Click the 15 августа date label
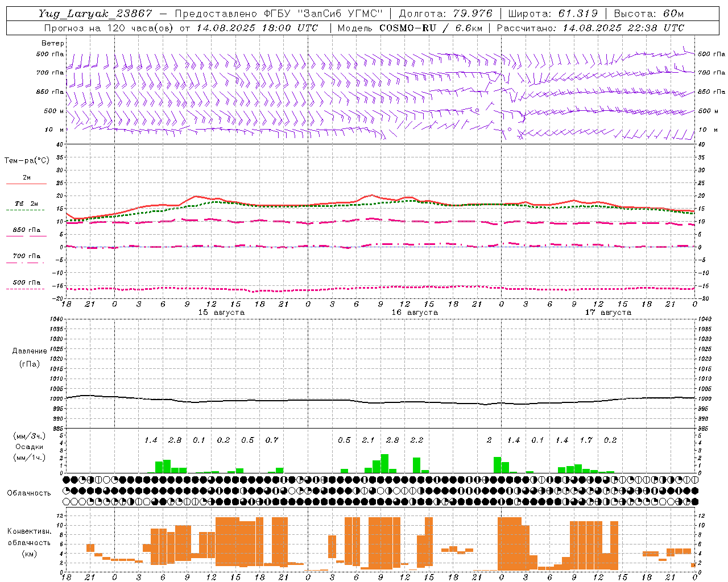 (x=221, y=313)
